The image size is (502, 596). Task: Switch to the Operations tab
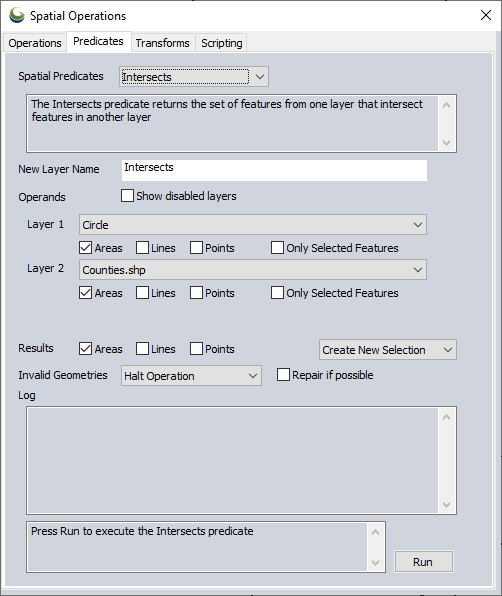tap(35, 43)
